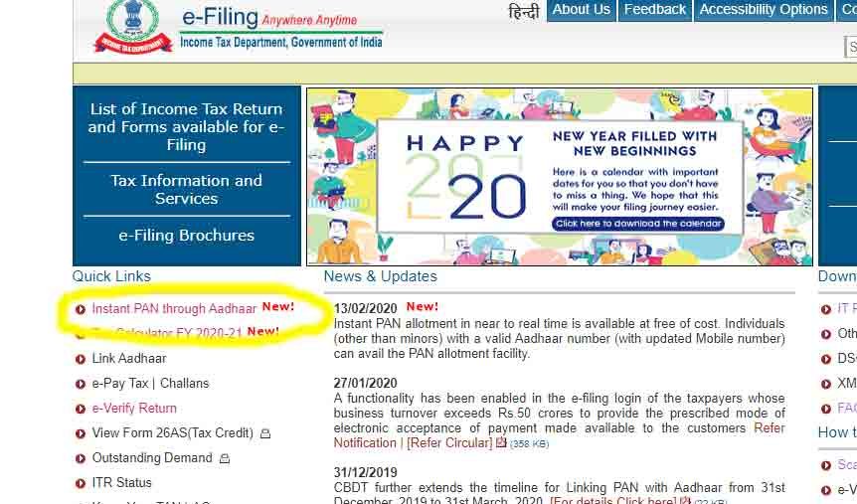Open Challans quick link
The width and height of the screenshot is (857, 504).
(x=184, y=384)
